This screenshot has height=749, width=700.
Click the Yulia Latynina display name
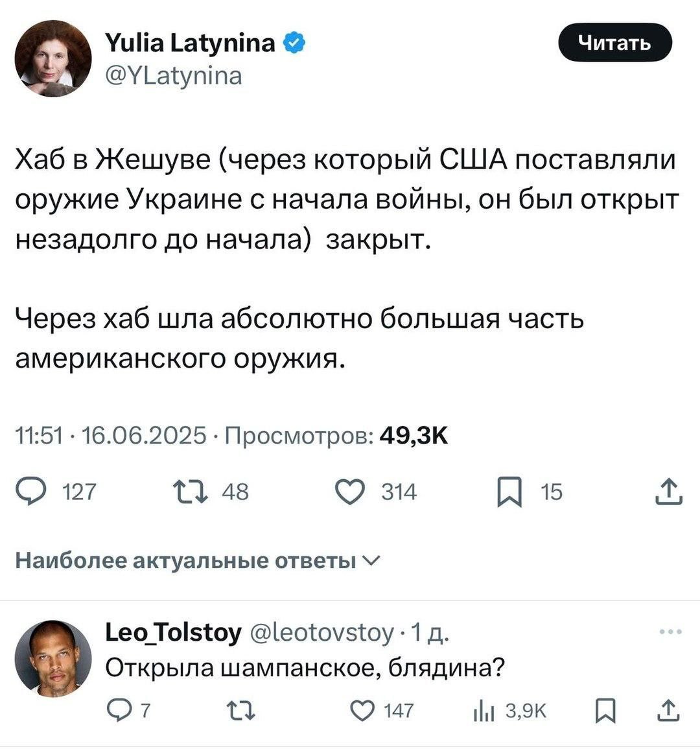[x=189, y=43]
